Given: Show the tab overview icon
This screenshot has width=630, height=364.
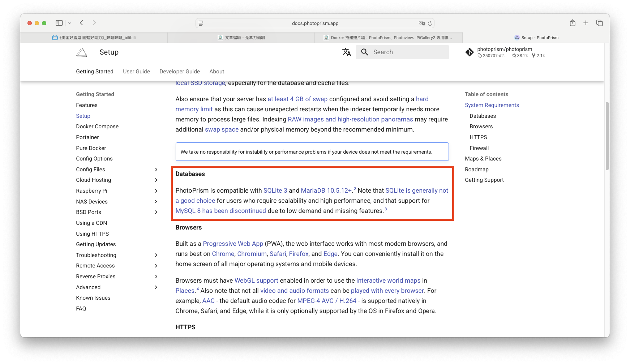Looking at the screenshot, I should click(x=599, y=23).
